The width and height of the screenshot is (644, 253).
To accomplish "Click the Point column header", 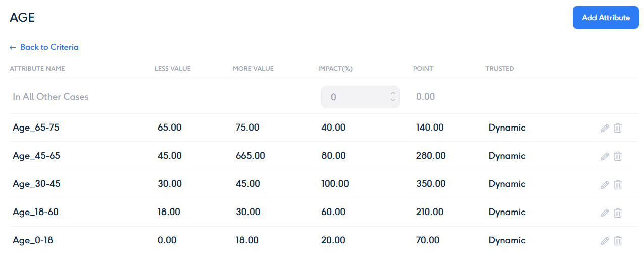I will tap(423, 69).
